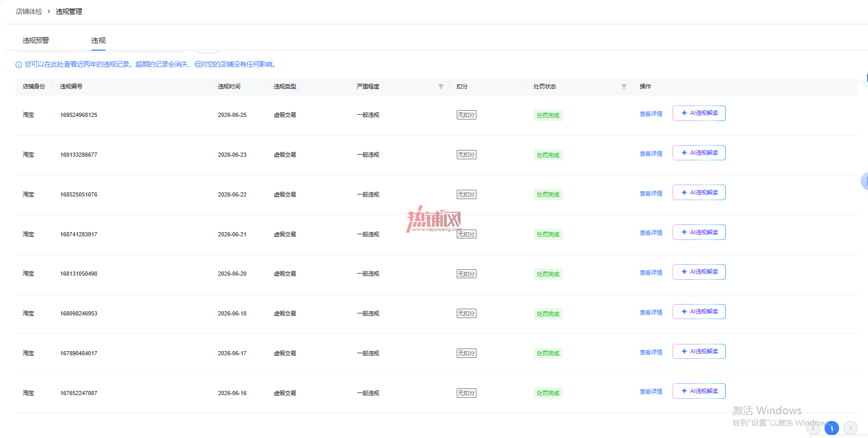868x438 pixels.
Task: View details for violation 169524968125
Action: click(651, 114)
